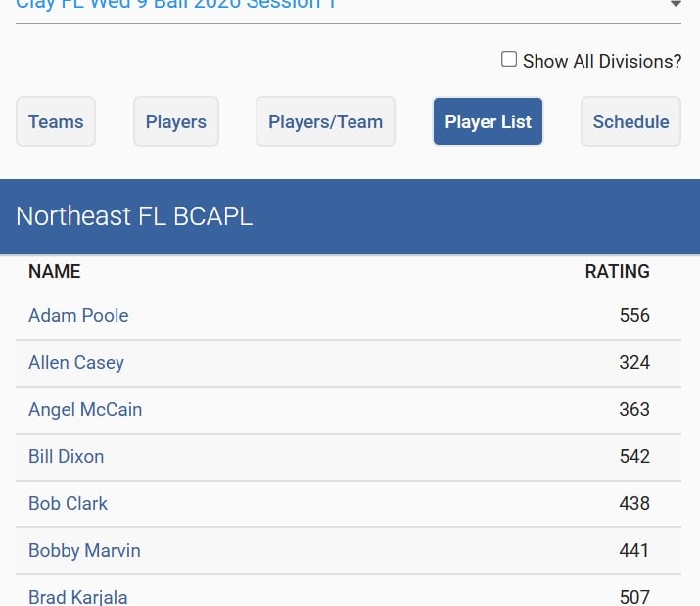Click the NAME column header
700x606 pixels.
pyautogui.click(x=55, y=271)
